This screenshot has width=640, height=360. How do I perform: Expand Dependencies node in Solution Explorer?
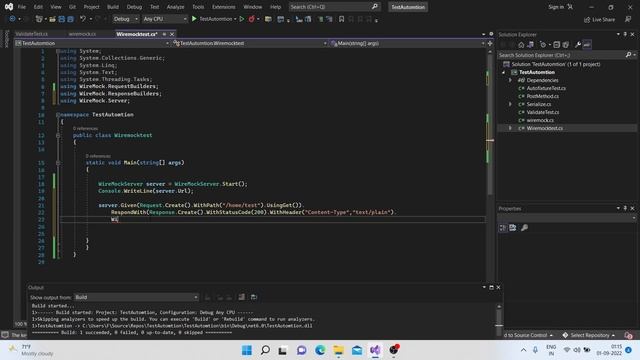click(510, 80)
